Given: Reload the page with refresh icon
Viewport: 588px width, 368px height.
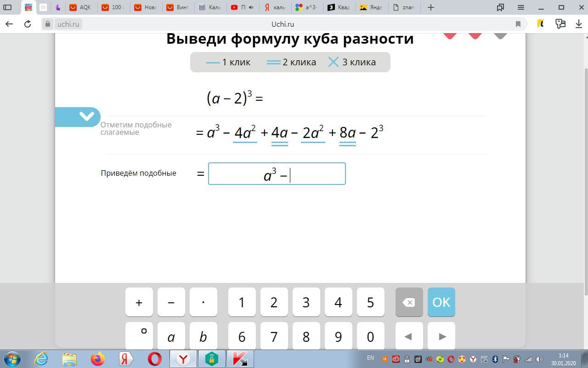Looking at the screenshot, I should click(x=28, y=24).
